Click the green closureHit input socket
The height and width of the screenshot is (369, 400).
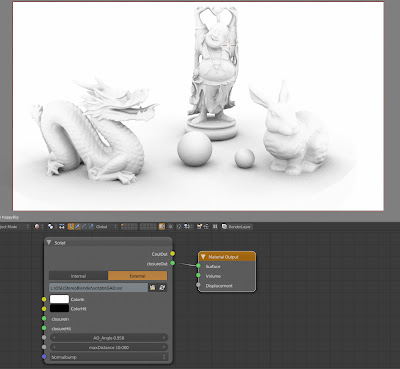pos(44,328)
